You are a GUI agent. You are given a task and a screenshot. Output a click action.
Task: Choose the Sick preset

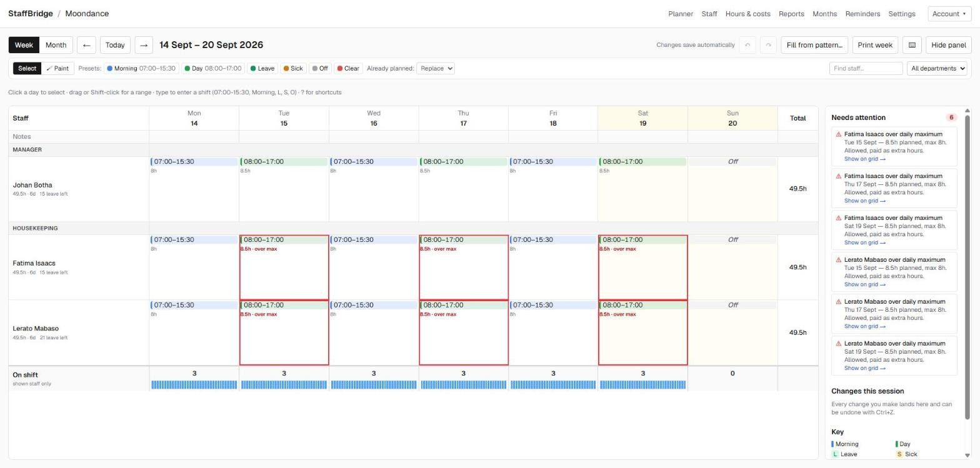(x=293, y=69)
